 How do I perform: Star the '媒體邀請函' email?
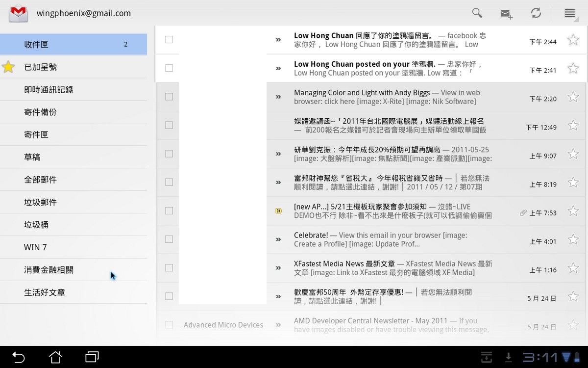pos(573,125)
